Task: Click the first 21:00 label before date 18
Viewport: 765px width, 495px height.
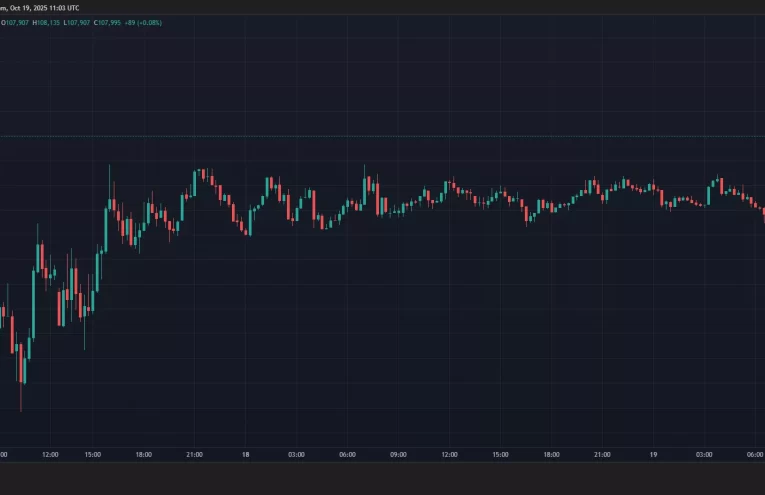Action: 194,455
